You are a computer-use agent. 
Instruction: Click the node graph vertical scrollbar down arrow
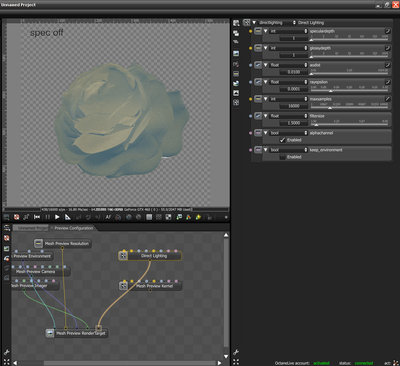pyautogui.click(x=226, y=357)
